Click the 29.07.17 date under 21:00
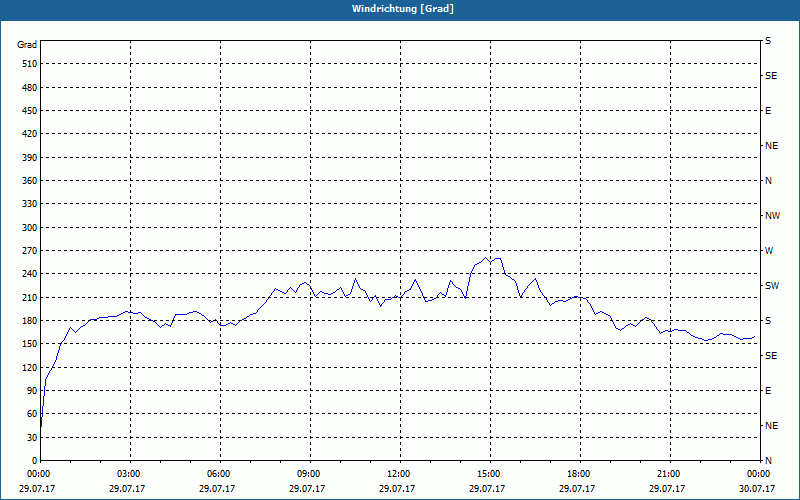Screen dimensions: 800x500 point(667,489)
